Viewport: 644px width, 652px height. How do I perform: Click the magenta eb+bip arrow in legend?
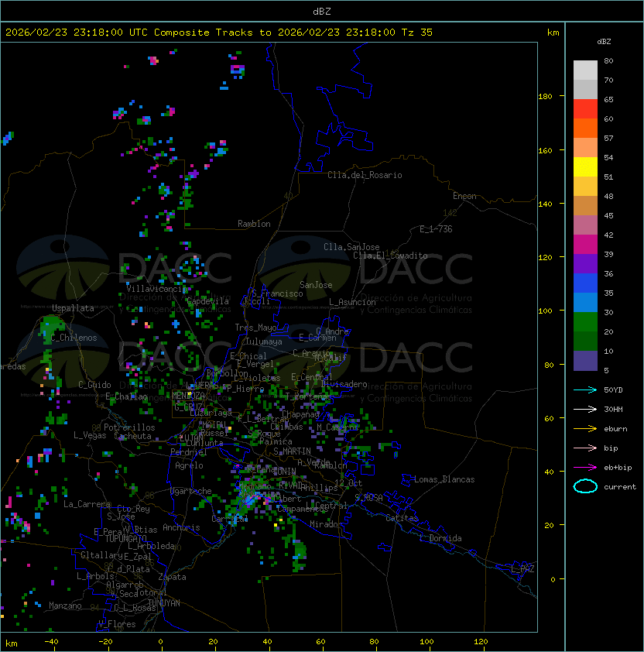point(585,468)
